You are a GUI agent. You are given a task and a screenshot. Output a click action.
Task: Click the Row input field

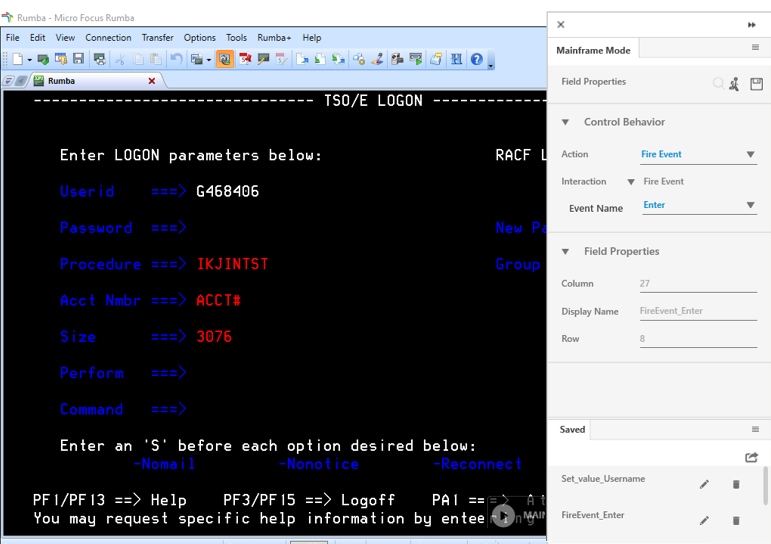pos(698,339)
